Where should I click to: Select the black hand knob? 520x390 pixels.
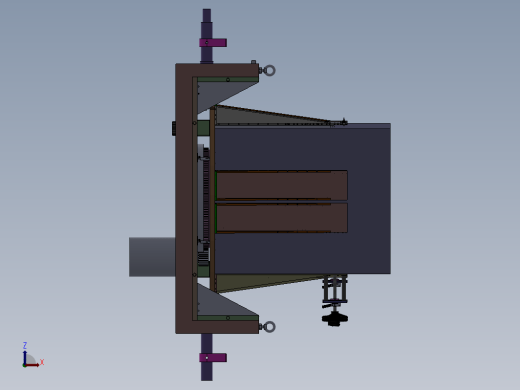point(335,319)
